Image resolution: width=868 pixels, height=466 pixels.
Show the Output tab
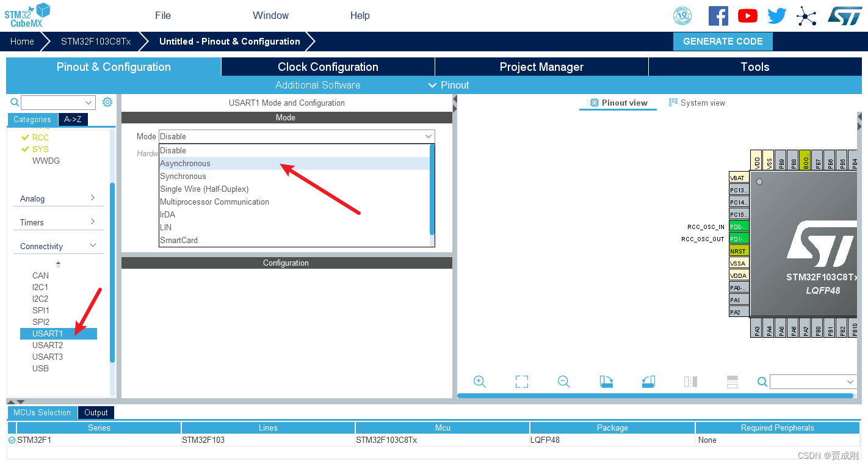coord(96,412)
